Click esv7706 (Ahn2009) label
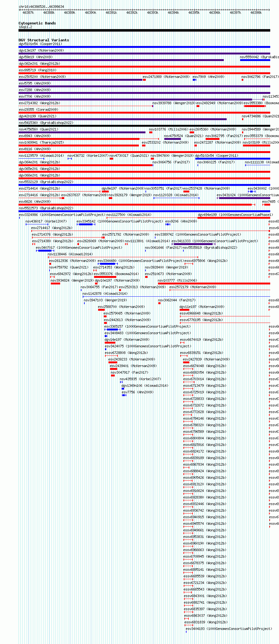 pyautogui.click(x=35, y=96)
